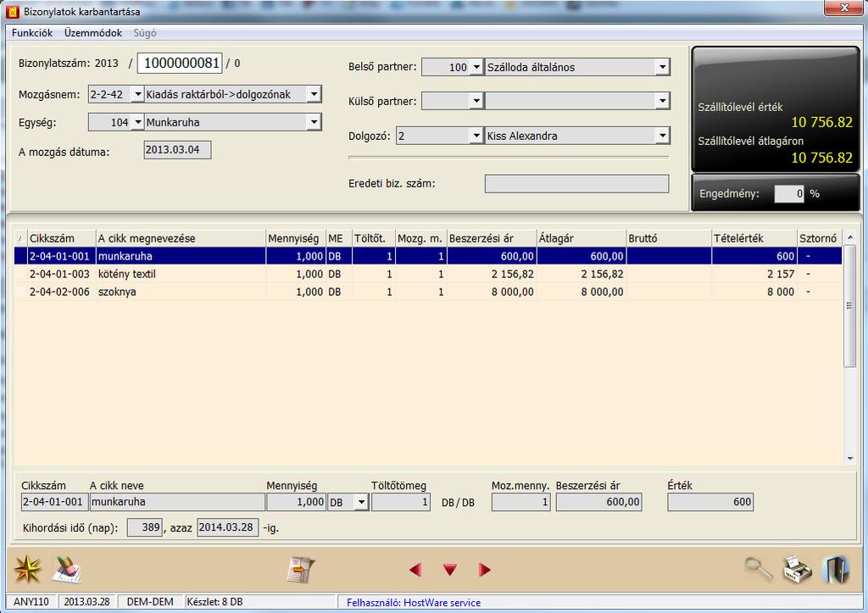Screen dimensions: 868x613
Task: Click the Töltőtömeg input field
Action: (401, 502)
